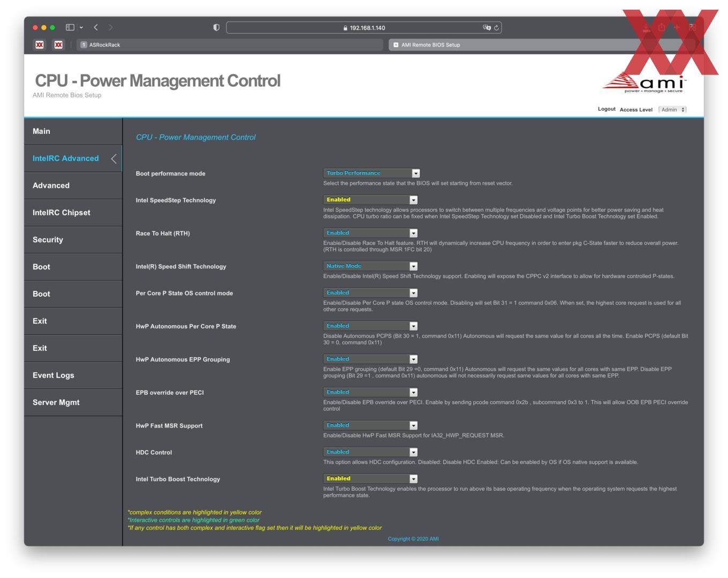The image size is (728, 578).
Task: Switch to the ASRockRack tab
Action: [x=230, y=45]
